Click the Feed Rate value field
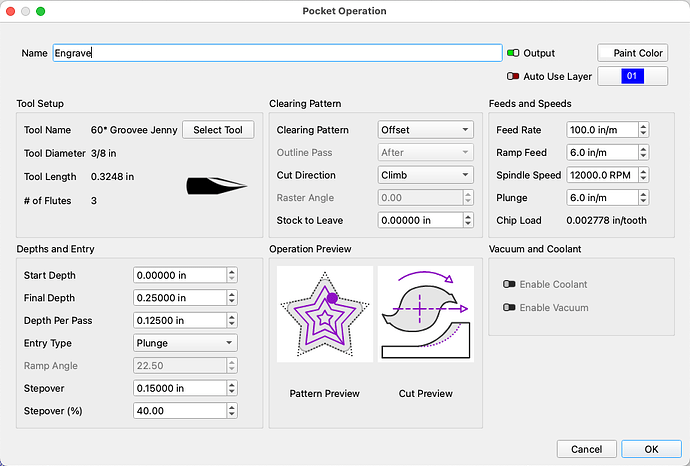 [x=602, y=130]
